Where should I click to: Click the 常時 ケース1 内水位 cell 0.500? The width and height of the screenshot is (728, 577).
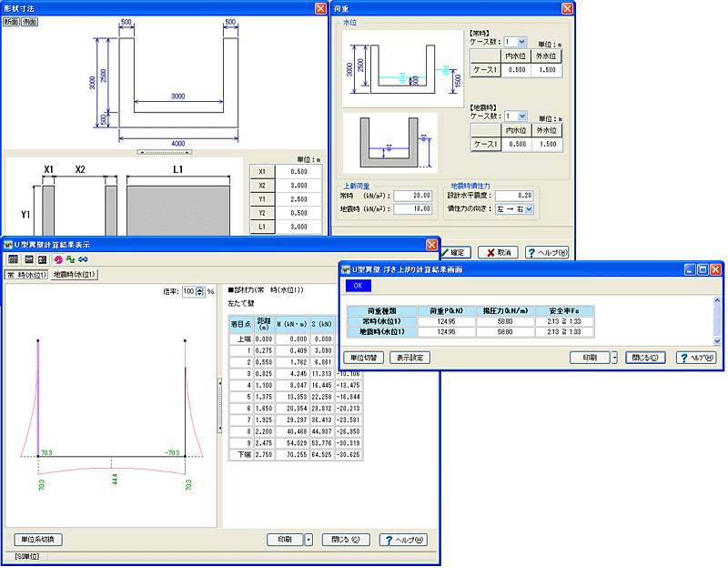516,70
